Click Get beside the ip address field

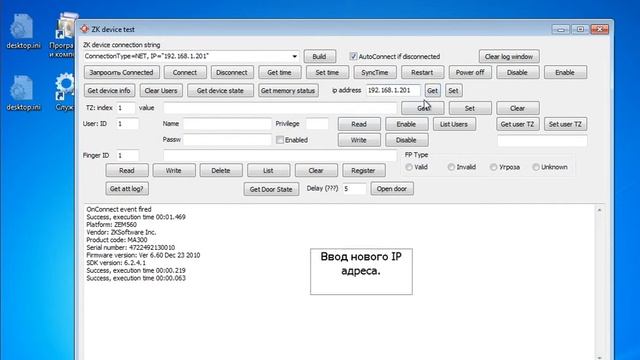(433, 91)
